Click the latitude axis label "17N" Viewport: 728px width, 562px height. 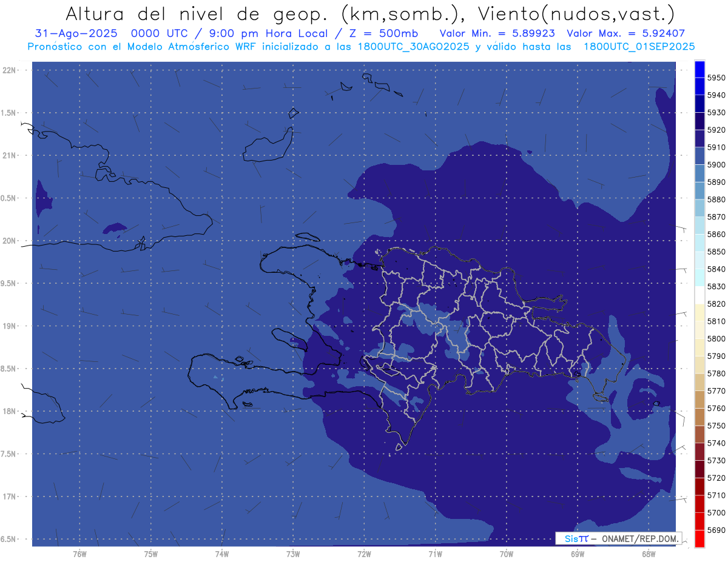pos(9,497)
